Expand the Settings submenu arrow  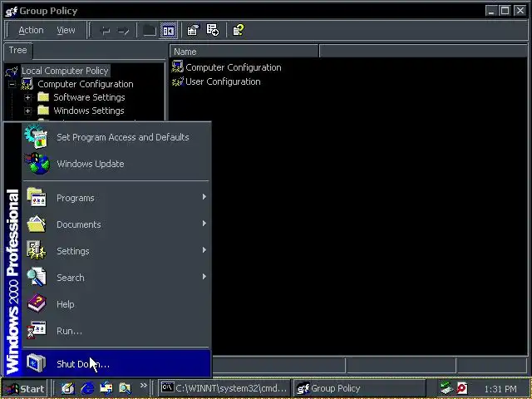tap(204, 250)
